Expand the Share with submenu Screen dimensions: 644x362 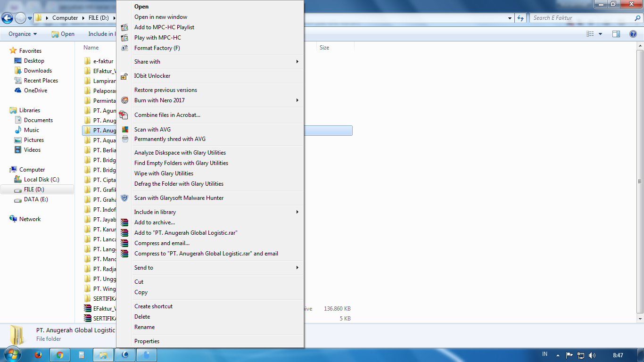coord(297,62)
